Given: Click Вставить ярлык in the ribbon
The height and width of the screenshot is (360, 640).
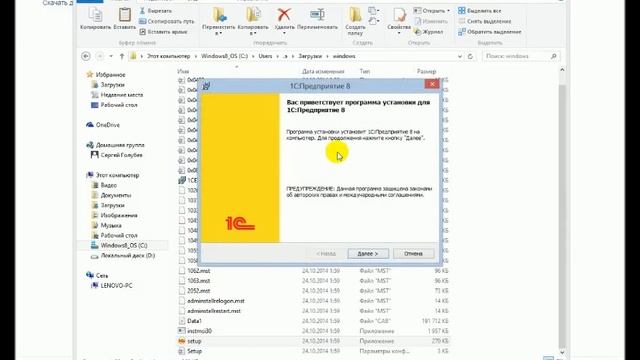Looking at the screenshot, I should click(163, 32).
